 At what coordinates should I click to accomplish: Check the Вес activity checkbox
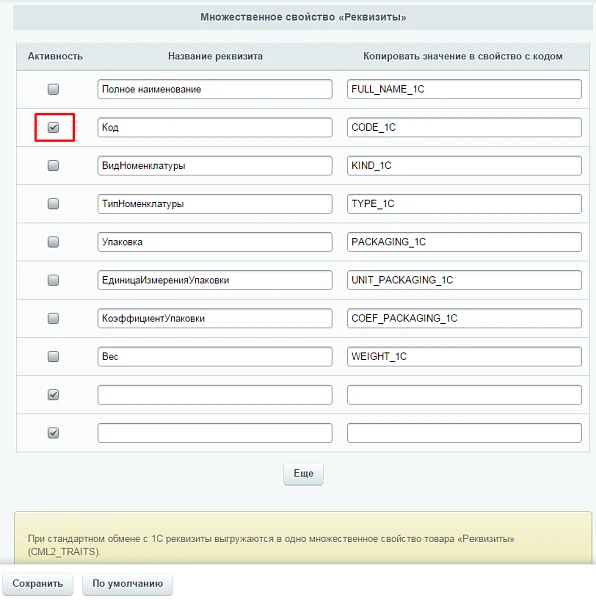pos(53,357)
